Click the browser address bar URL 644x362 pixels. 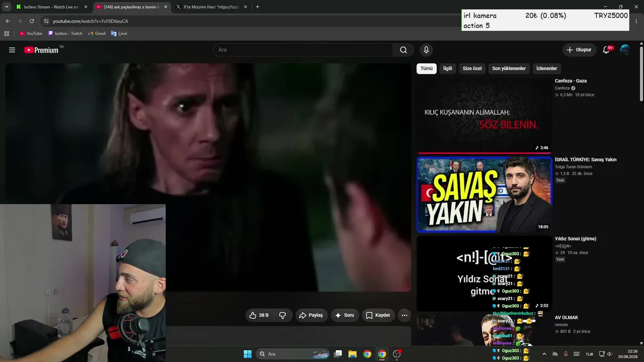(91, 21)
